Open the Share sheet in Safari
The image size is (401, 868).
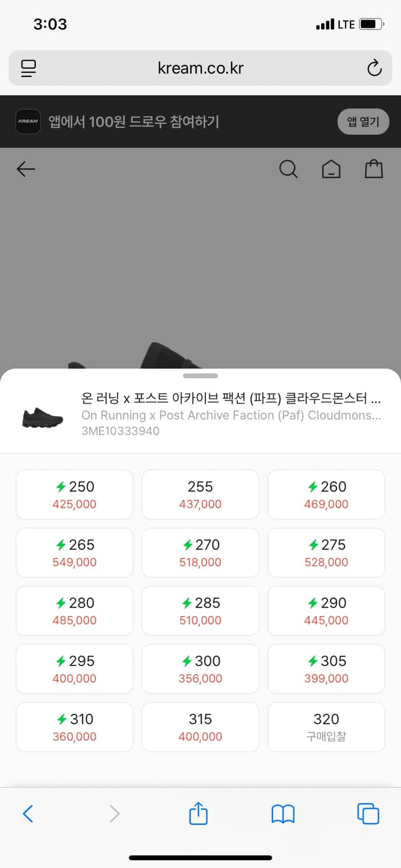click(x=198, y=813)
